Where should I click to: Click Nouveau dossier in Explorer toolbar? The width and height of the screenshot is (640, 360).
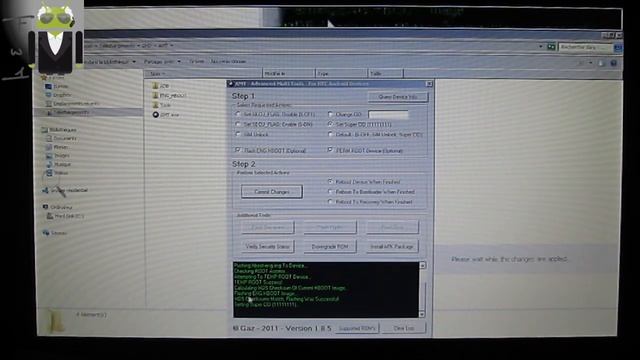click(228, 61)
